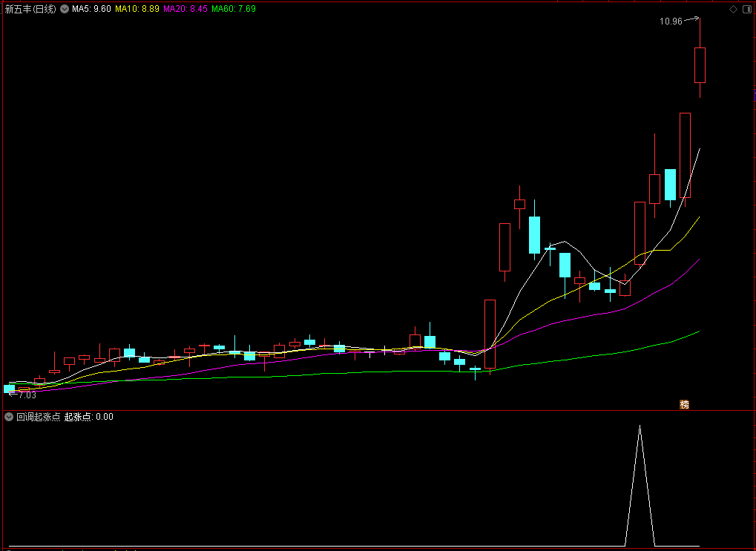Image resolution: width=756 pixels, height=551 pixels.
Task: Click the 7.03 low price label
Action: [x=27, y=395]
